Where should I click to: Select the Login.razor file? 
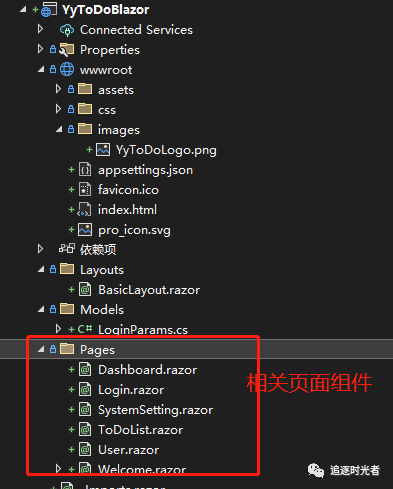pos(131,390)
